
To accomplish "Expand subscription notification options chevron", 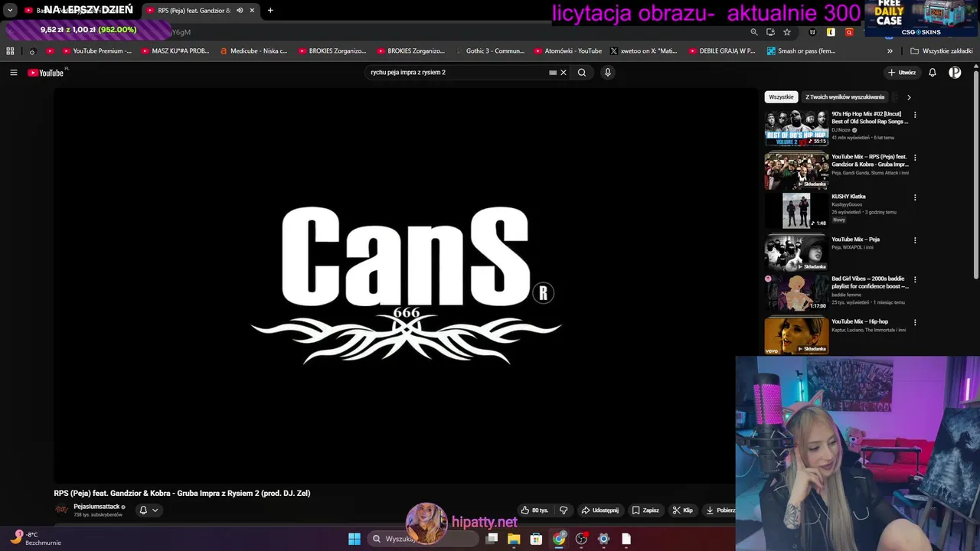I will coord(155,510).
